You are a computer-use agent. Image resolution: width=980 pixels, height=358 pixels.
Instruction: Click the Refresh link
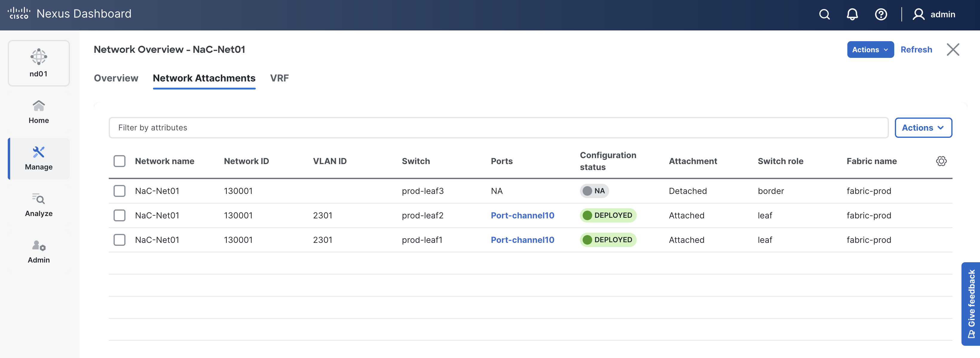point(916,50)
